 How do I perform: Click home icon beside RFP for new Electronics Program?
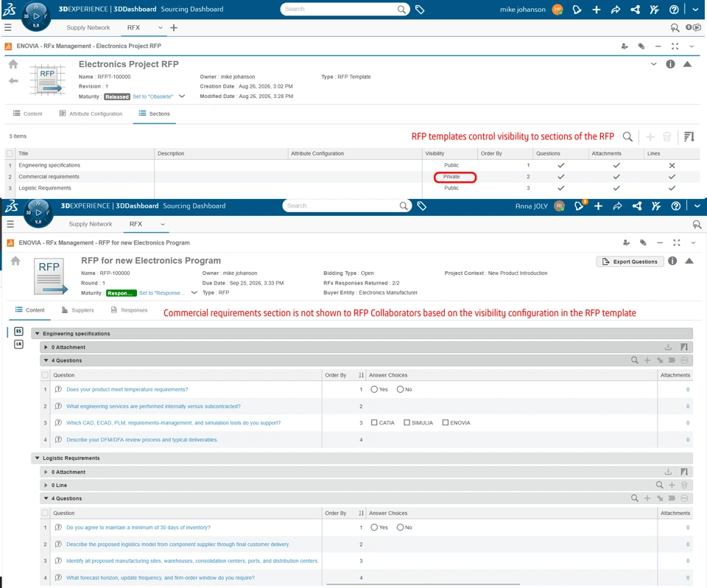point(15,261)
